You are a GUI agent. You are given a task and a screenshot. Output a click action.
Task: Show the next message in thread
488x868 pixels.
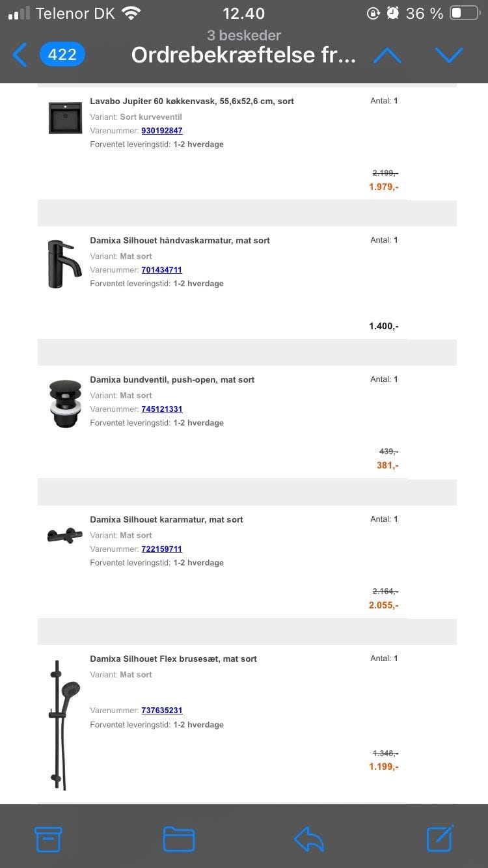point(449,55)
